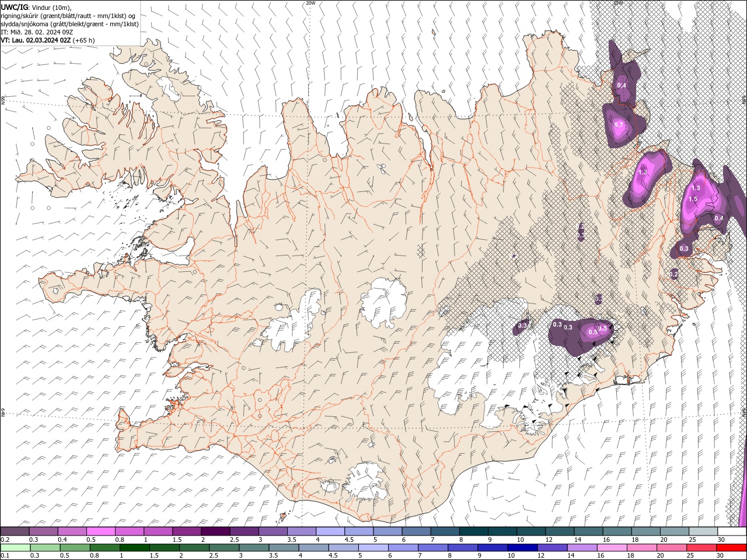Select the 1.5 swatch in the upper scale
The width and height of the screenshot is (747, 560).
(187, 531)
